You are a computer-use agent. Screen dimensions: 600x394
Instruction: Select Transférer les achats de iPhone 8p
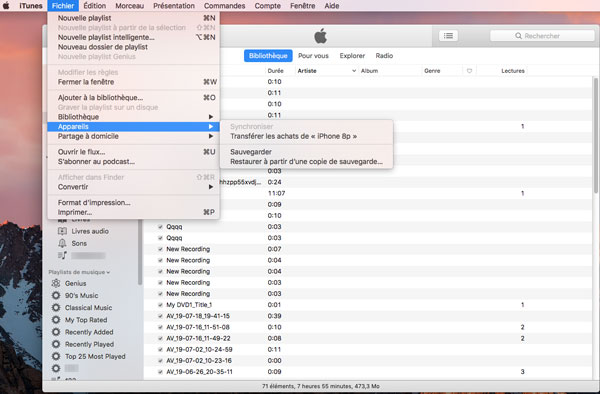pos(307,136)
